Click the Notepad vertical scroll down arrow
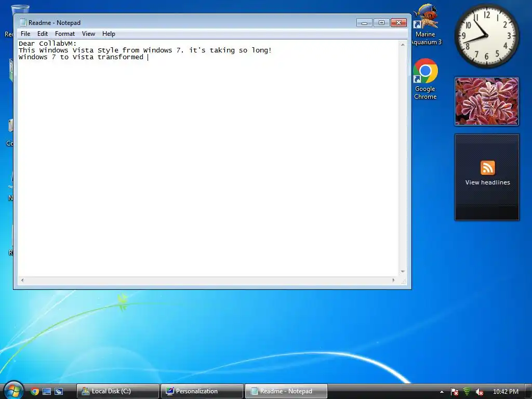The image size is (532, 399). tap(403, 271)
